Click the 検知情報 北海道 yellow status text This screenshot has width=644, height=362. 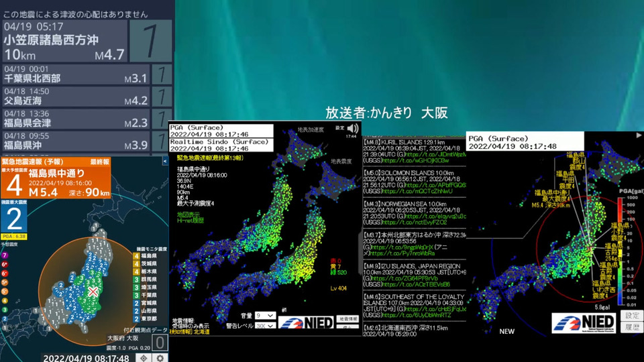click(x=190, y=331)
